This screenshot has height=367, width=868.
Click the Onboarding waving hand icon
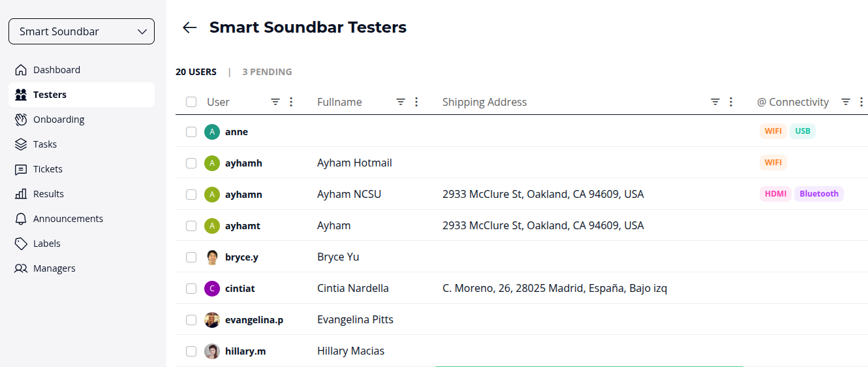click(x=21, y=120)
